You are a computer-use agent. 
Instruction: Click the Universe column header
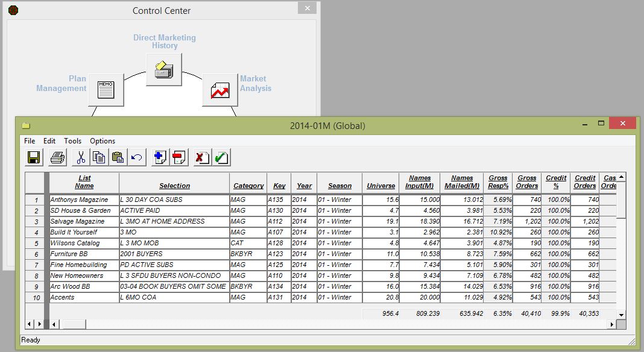380,183
